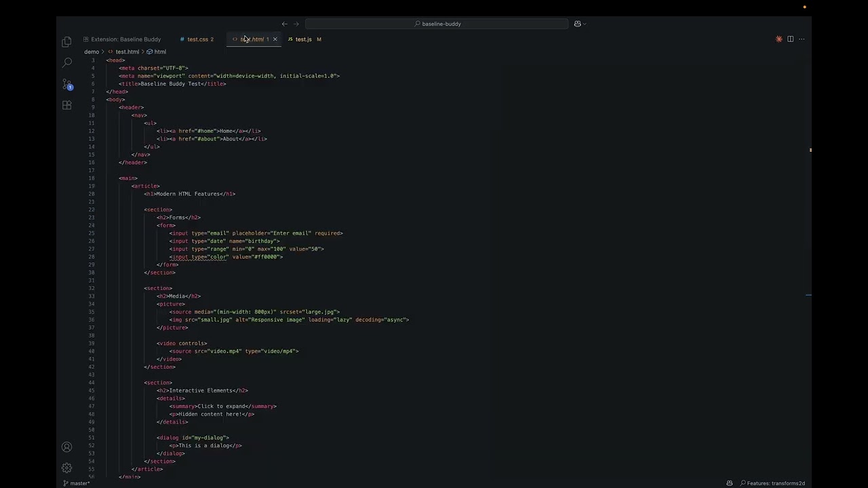Click the editor's vertical scrollbar
868x488 pixels.
click(810, 267)
